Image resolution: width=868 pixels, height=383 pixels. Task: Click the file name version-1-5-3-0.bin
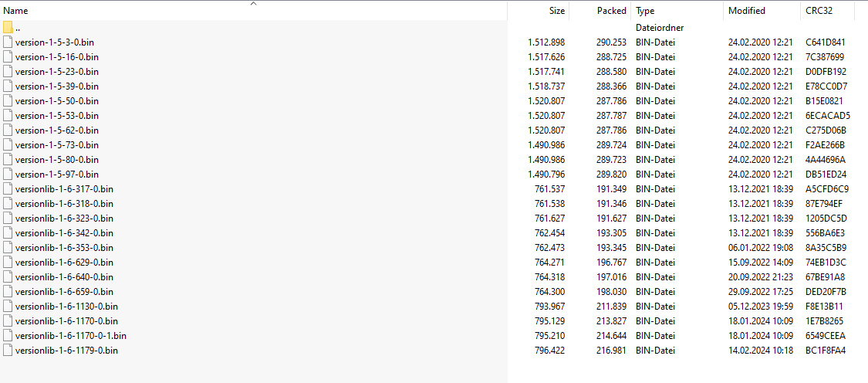pos(55,42)
